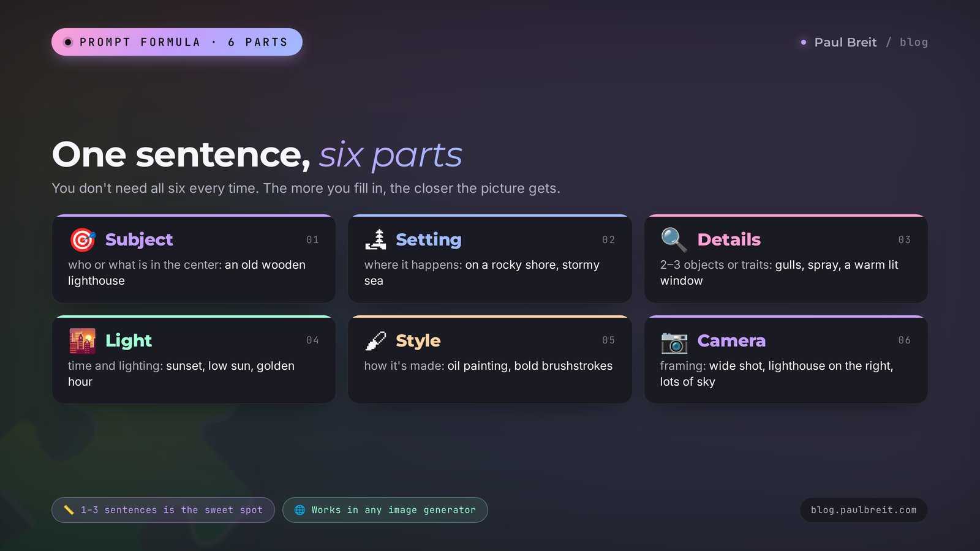980x551 pixels.
Task: Select the Camera card heading
Action: 731,340
